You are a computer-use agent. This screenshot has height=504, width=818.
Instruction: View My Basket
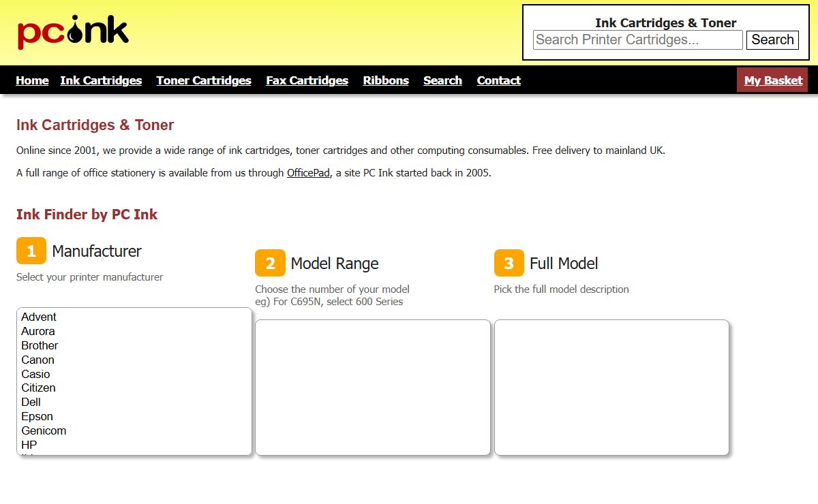(773, 80)
